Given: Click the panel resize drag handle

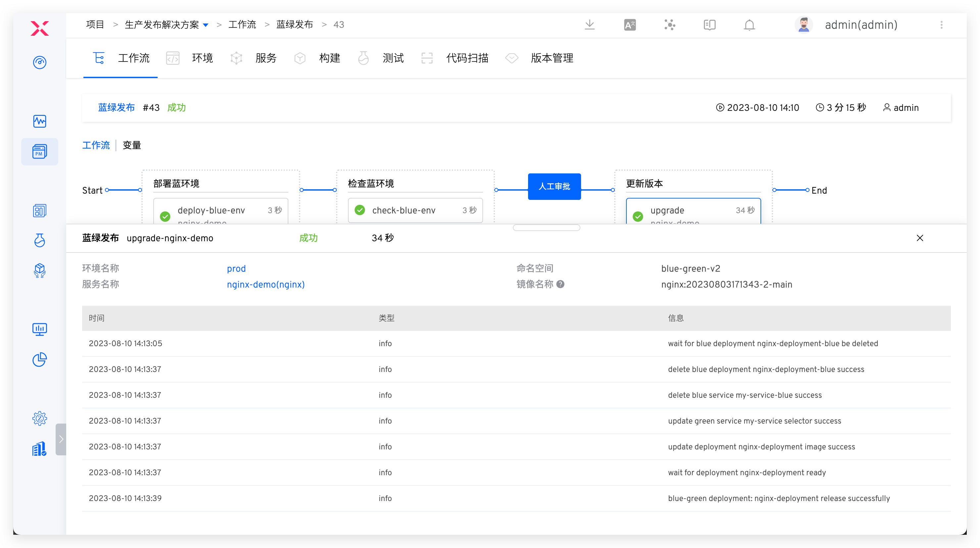Looking at the screenshot, I should tap(546, 227).
